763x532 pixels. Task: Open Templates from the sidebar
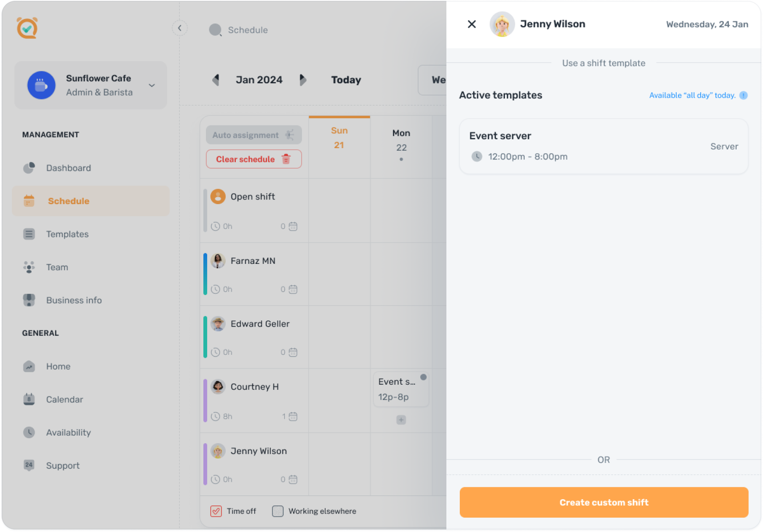(x=67, y=234)
